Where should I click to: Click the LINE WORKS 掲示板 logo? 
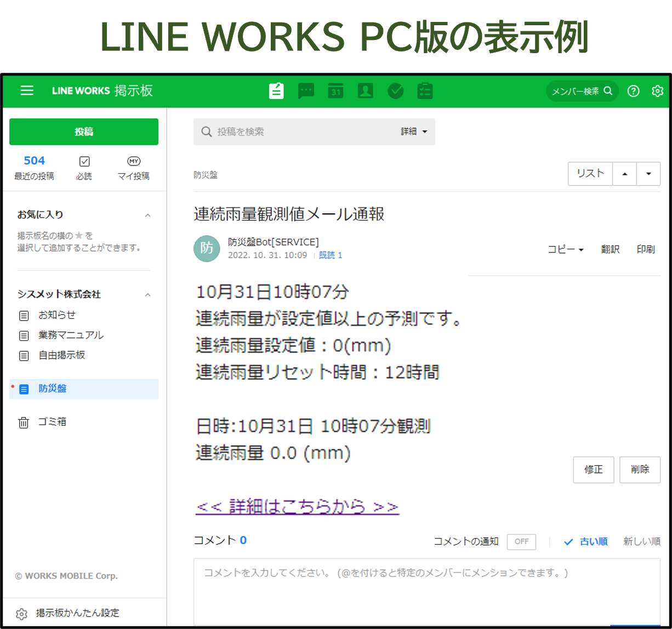(x=102, y=90)
